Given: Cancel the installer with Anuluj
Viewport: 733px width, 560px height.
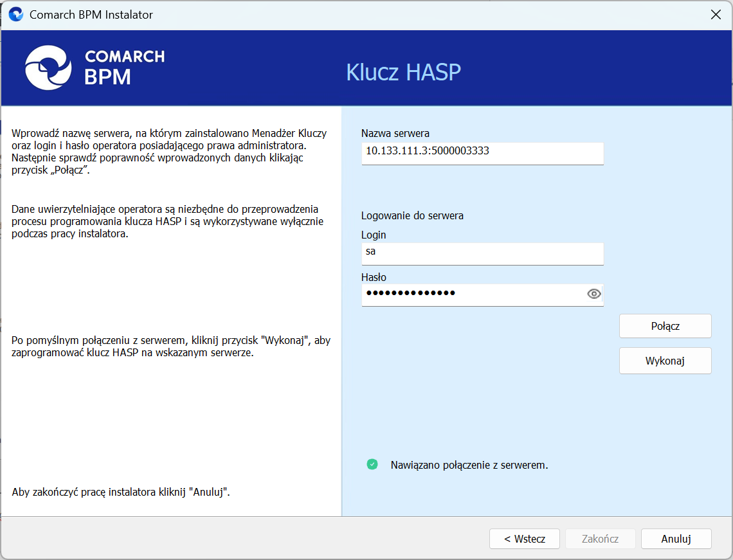Looking at the screenshot, I should (x=676, y=539).
